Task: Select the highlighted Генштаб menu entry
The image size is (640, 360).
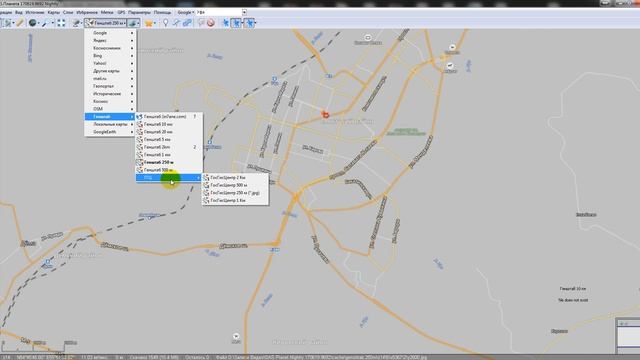Action: pyautogui.click(x=110, y=116)
